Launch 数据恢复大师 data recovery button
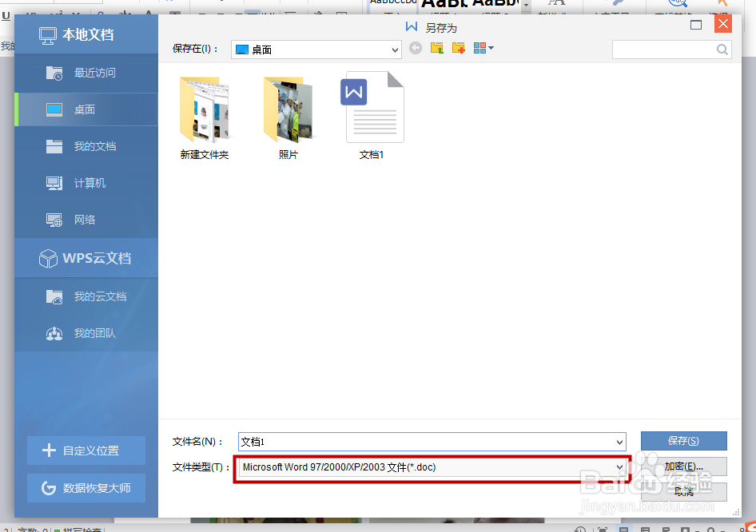Viewport: 756px width, 532px height. [86, 488]
